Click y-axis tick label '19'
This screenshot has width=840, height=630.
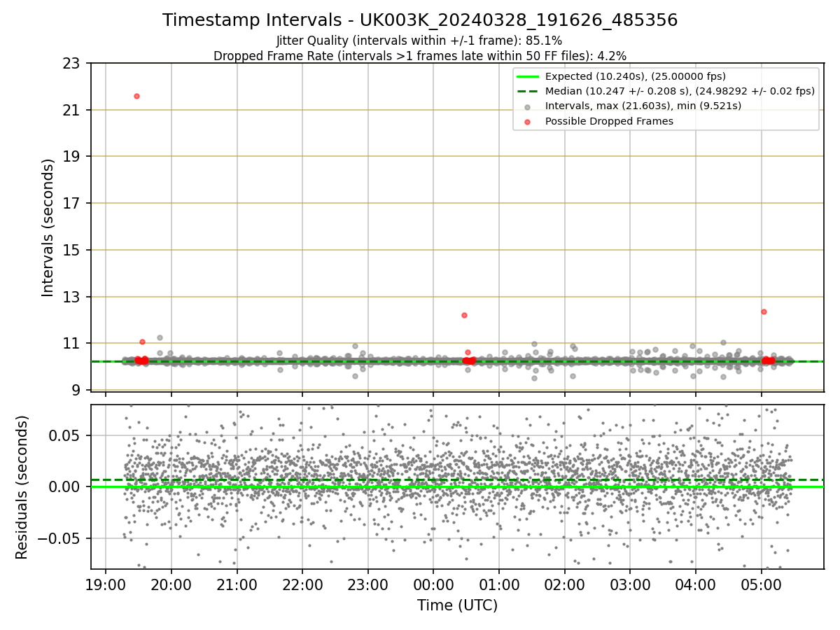pyautogui.click(x=72, y=156)
